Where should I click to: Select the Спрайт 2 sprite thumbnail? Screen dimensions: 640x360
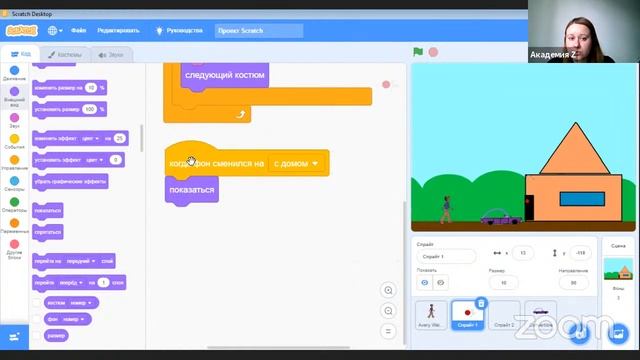click(504, 315)
